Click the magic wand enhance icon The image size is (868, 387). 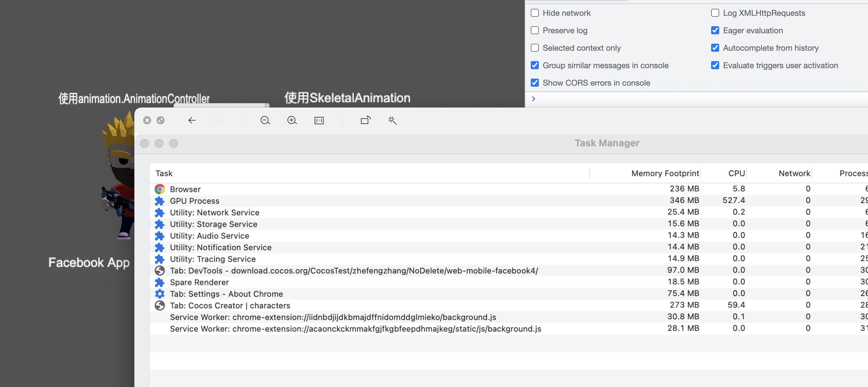392,120
